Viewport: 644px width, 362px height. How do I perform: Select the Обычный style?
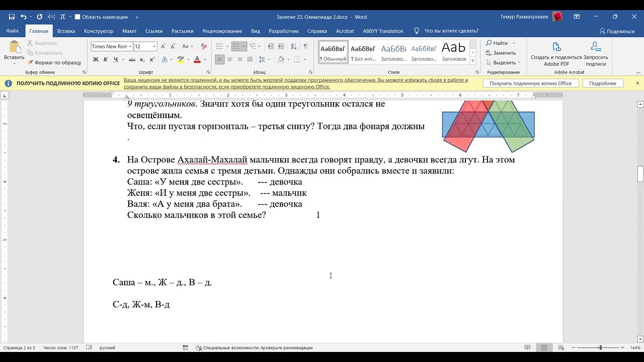point(333,52)
